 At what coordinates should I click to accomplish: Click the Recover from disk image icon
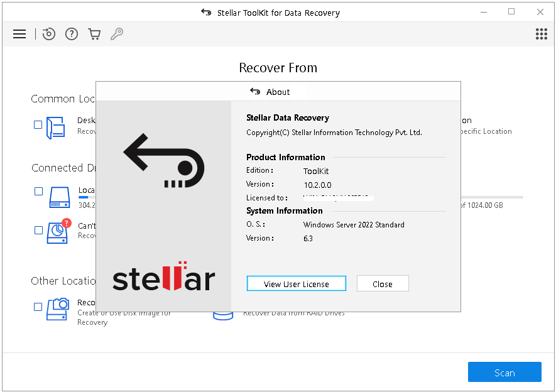(58, 309)
